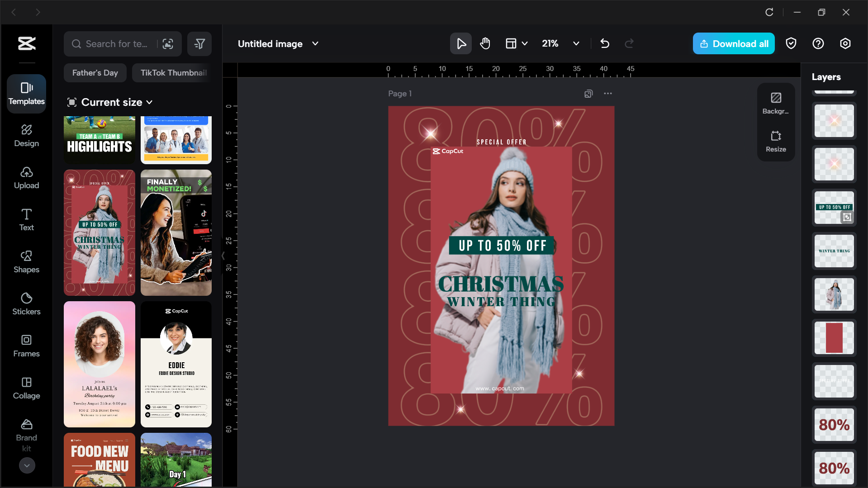Select the Text tool

(26, 219)
